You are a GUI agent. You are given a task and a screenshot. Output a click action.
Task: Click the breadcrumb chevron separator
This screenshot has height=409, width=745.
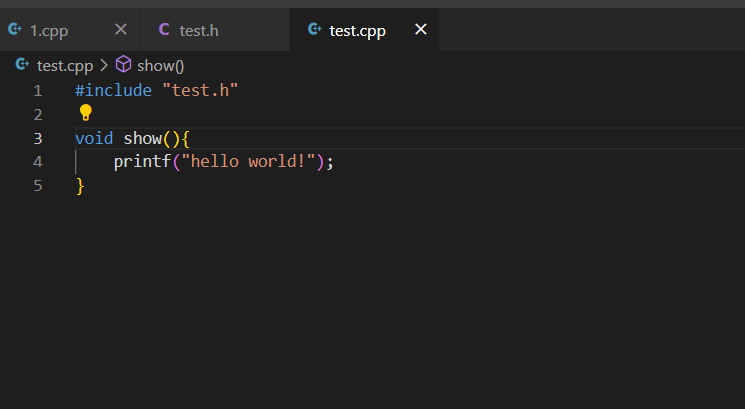click(x=104, y=66)
